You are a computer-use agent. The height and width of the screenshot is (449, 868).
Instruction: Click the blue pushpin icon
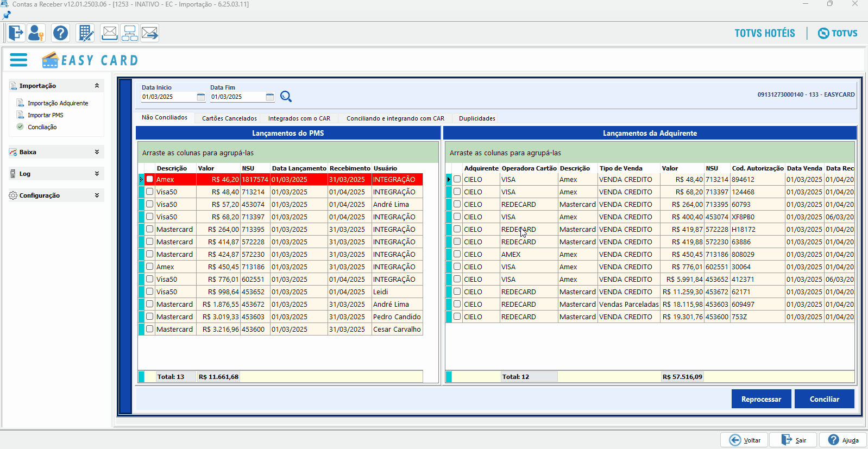click(7, 15)
